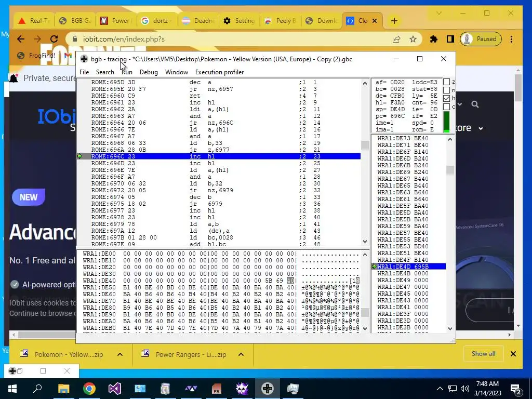Click the pc= 696C register value
The image size is (532, 399).
click(x=390, y=116)
